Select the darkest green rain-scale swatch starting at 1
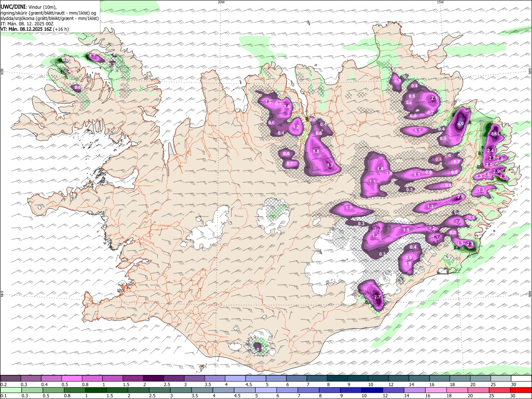532x399 pixels. click(x=96, y=390)
